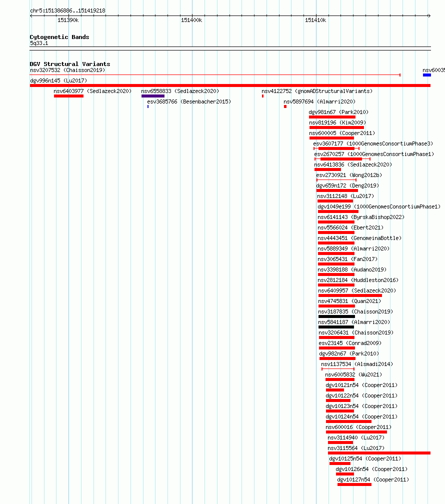Click the nsv4443451 (GenomeinaBottle) label
The height and width of the screenshot is (504, 445).
[360, 238]
